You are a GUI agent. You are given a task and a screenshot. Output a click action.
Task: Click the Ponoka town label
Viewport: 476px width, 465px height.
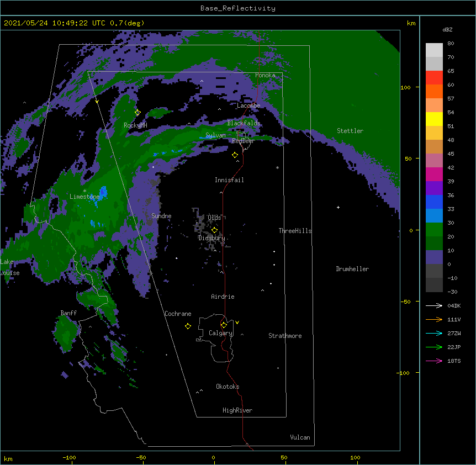[x=265, y=75]
